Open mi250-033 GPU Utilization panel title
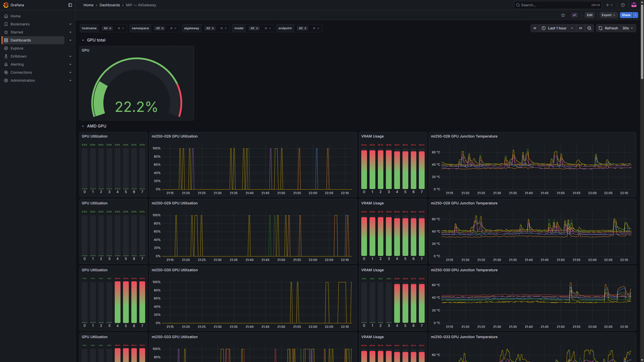 pos(175,337)
